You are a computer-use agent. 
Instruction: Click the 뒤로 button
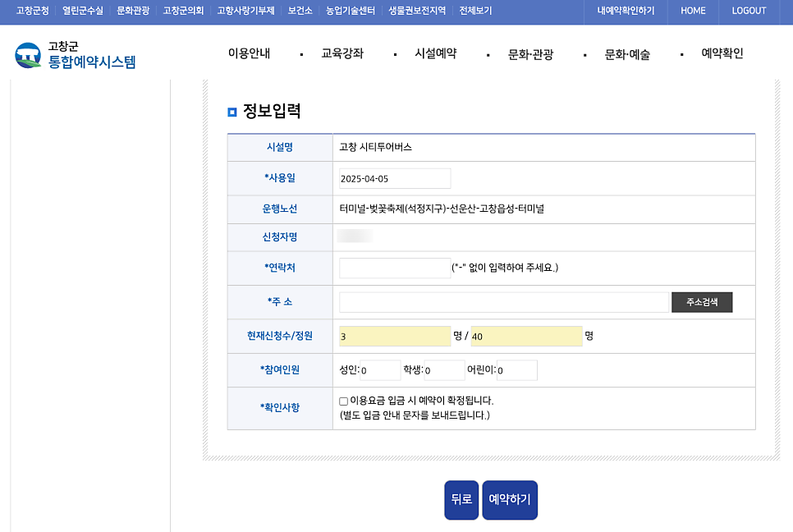coord(461,500)
